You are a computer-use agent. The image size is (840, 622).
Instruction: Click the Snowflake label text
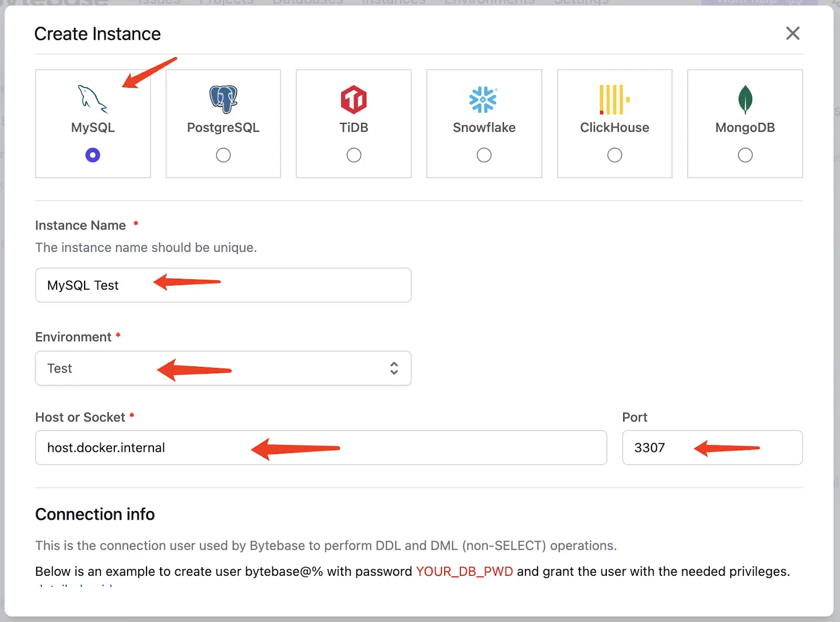coord(484,128)
